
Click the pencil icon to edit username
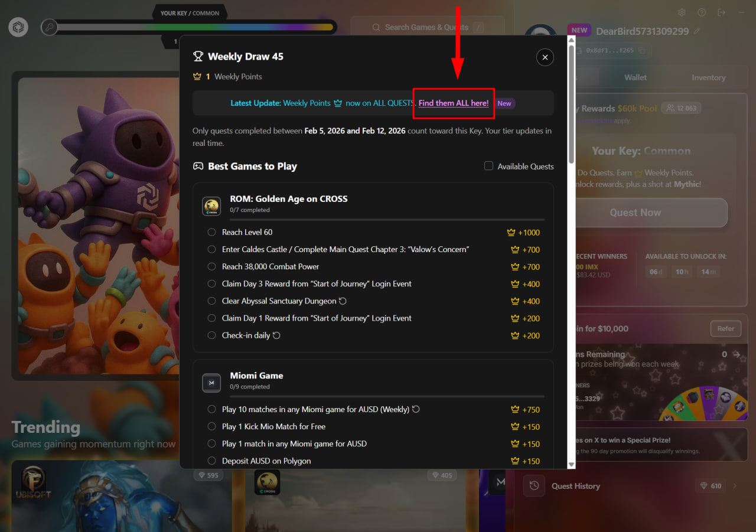coord(697,31)
